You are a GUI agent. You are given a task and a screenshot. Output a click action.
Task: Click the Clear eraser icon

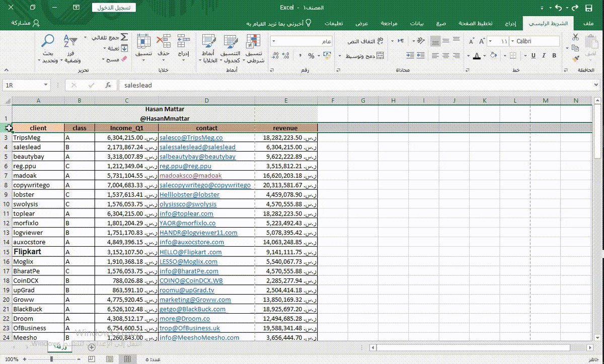click(x=124, y=59)
